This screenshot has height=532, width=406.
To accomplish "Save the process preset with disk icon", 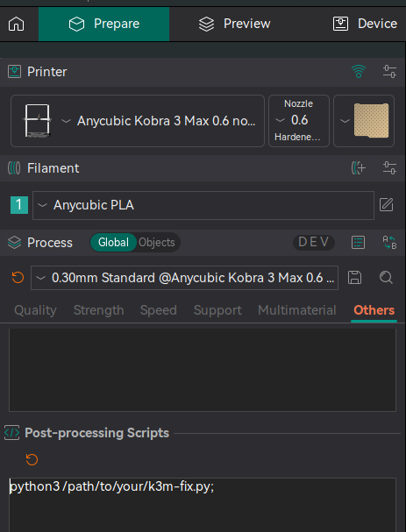I will [x=355, y=278].
